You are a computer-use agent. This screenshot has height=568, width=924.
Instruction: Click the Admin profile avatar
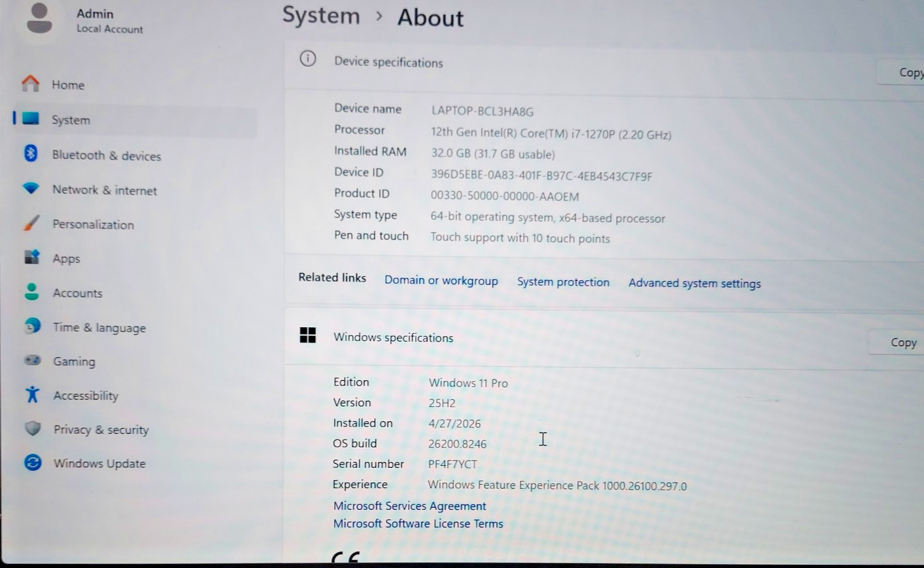[x=40, y=18]
